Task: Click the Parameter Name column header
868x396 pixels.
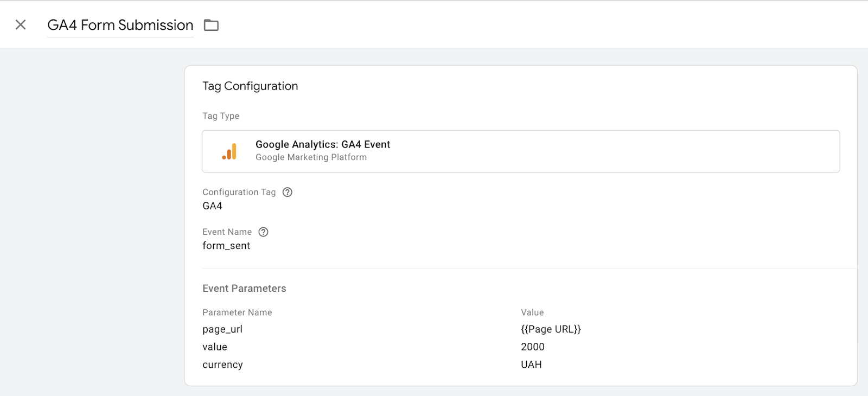Action: pyautogui.click(x=237, y=312)
